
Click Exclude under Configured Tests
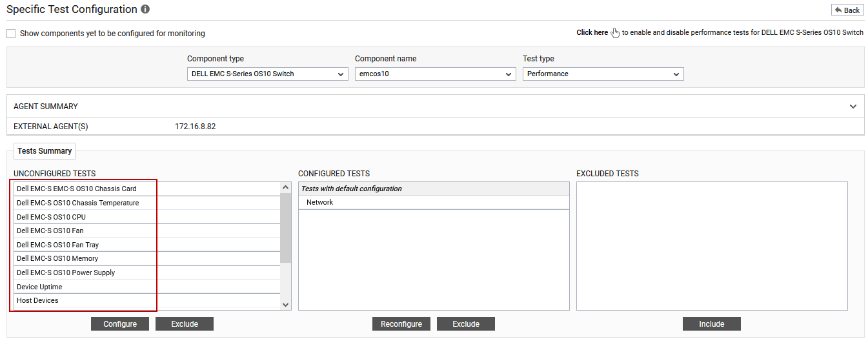[466, 324]
